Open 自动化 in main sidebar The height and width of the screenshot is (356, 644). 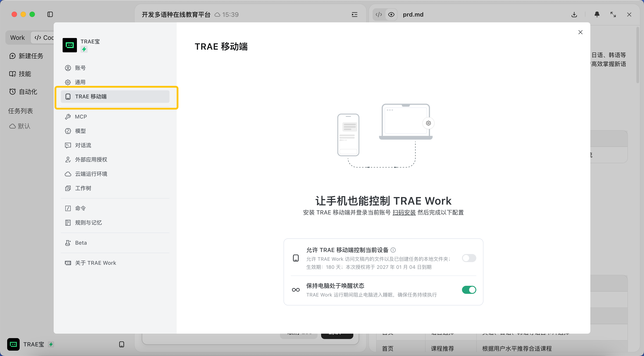23,92
